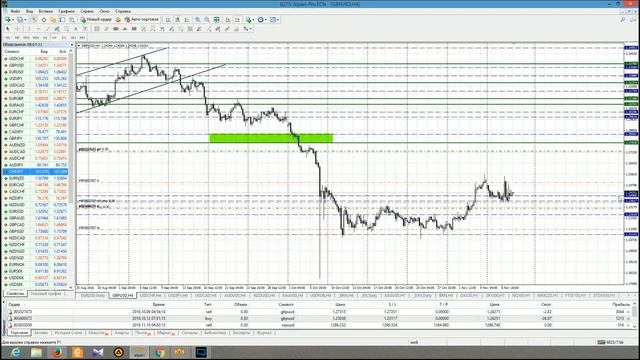Screen dimensions: 640x360
Task: Select the H4 timeframe button
Action: [x=54, y=38]
